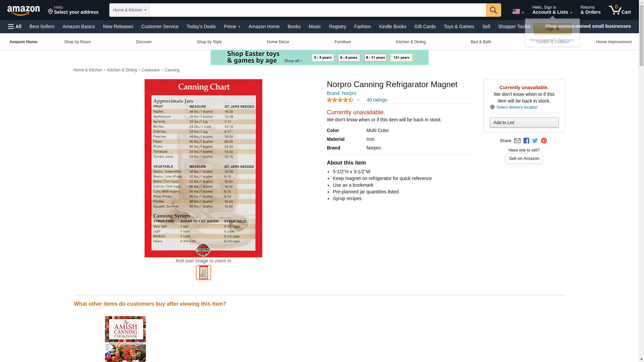Share product on Pinterest icon
This screenshot has height=362, width=644.
pos(544,141)
